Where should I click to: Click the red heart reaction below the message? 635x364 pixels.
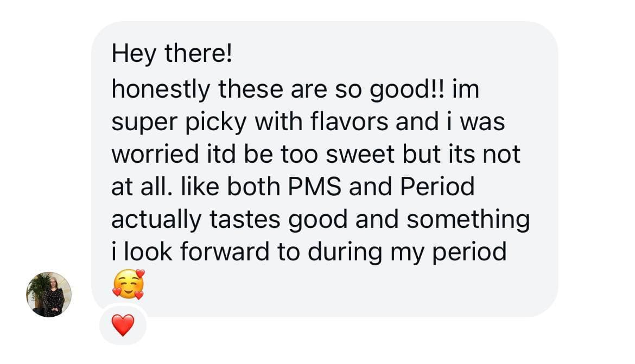coord(123,325)
